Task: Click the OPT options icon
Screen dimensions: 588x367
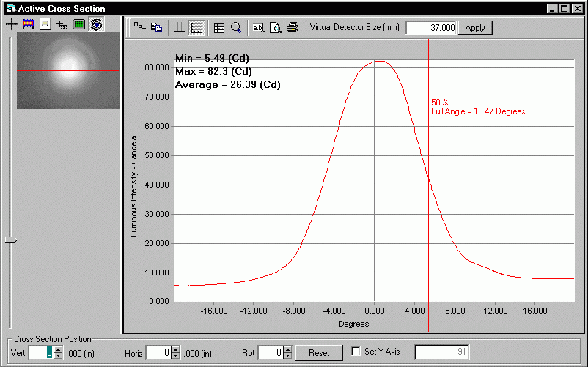Action: click(140, 27)
